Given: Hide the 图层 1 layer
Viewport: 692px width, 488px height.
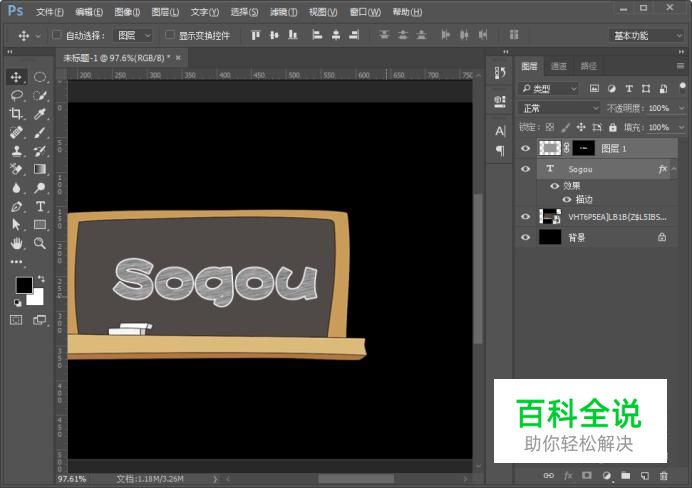Looking at the screenshot, I should coord(525,149).
